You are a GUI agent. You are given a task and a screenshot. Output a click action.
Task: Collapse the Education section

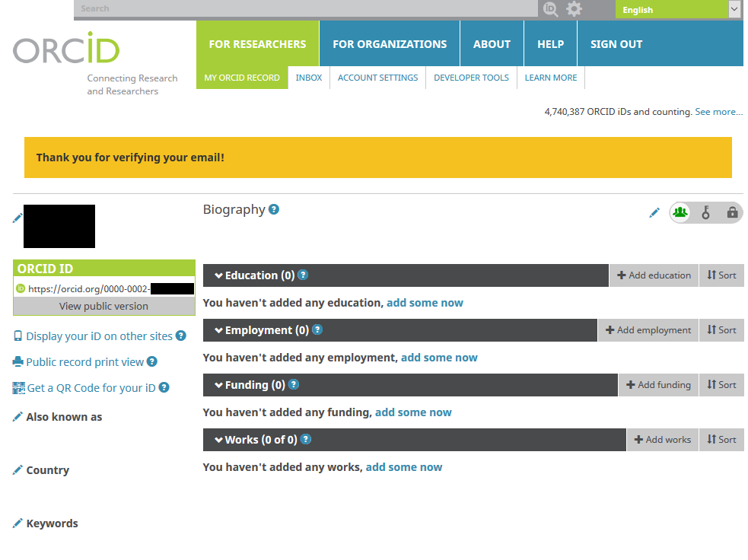[219, 275]
